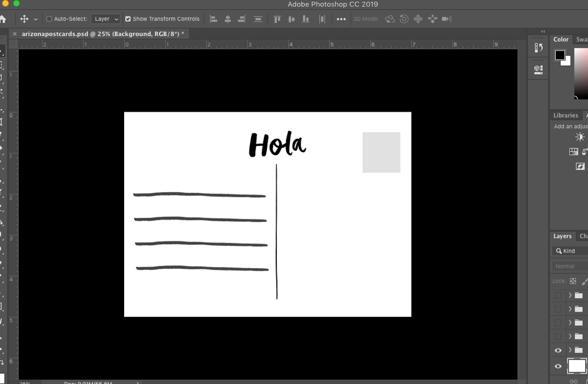
Task: Click the gray stamp box on postcard
Action: 382,152
